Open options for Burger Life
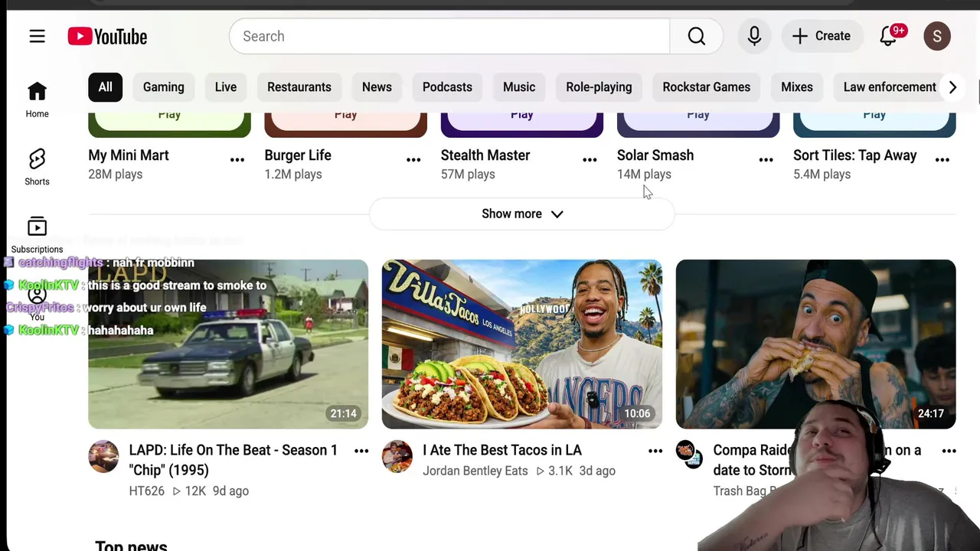 click(x=413, y=160)
